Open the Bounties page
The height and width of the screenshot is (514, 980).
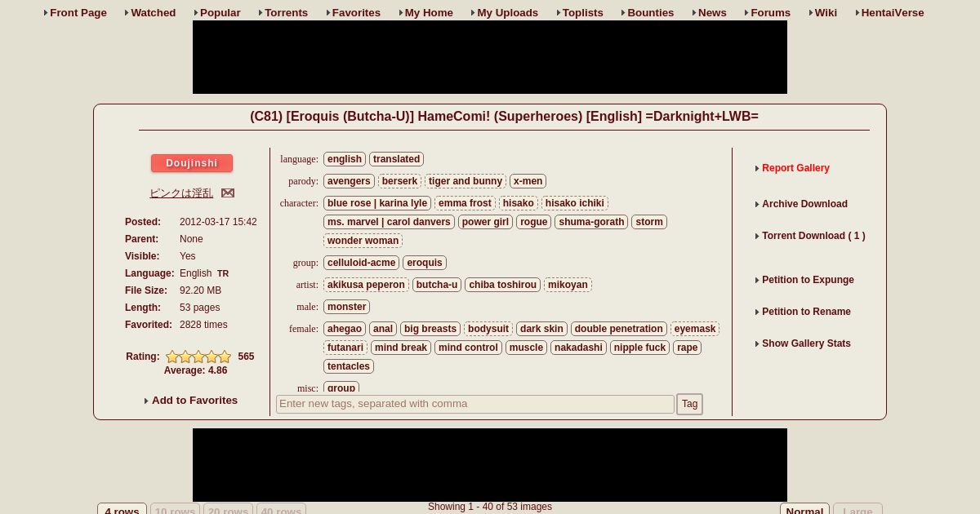click(x=651, y=12)
